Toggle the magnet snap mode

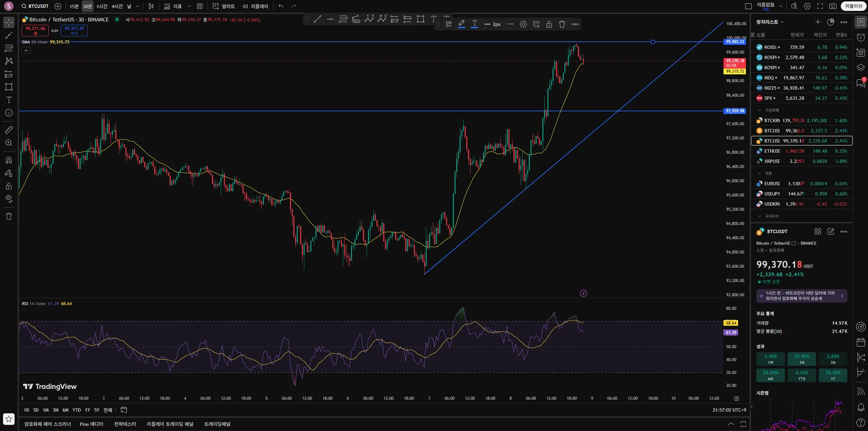click(9, 160)
